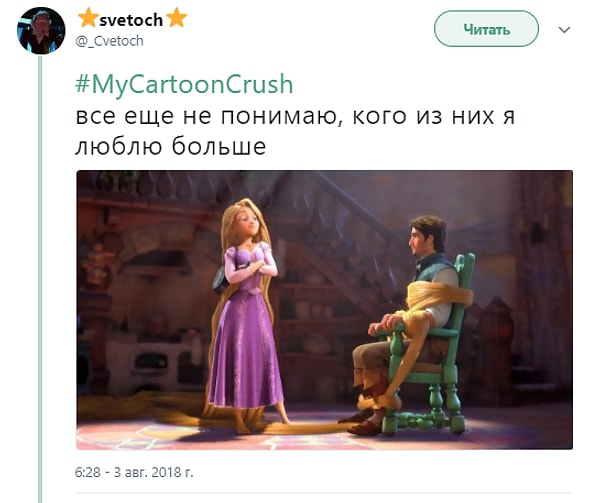Click the svetoch profile avatar
600x503 pixels.
click(41, 30)
